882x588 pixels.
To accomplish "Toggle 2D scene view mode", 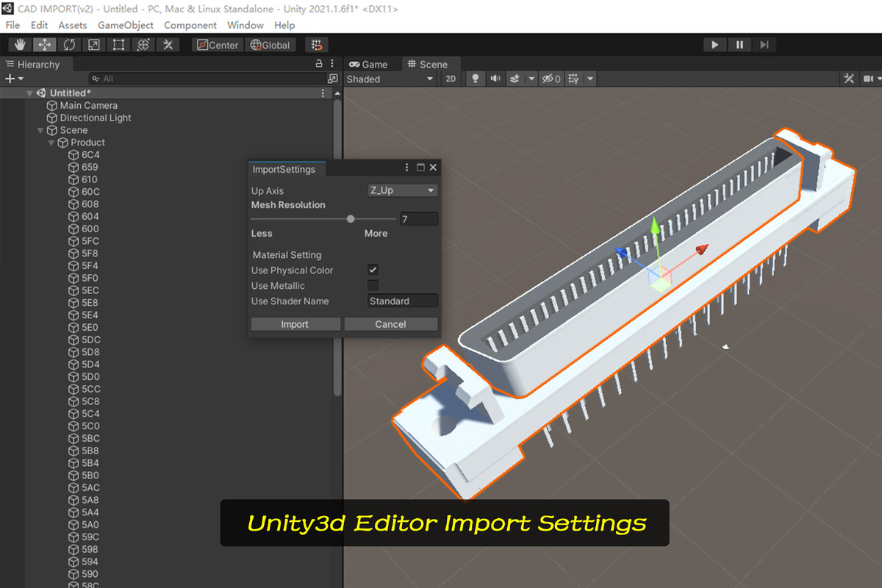I will [451, 79].
